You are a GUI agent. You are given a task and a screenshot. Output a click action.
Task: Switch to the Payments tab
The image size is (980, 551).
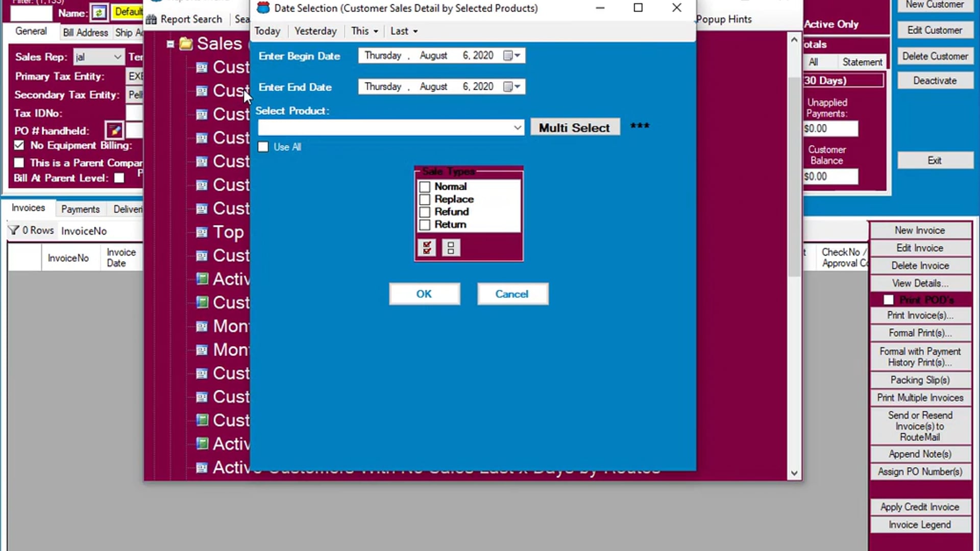pyautogui.click(x=80, y=209)
